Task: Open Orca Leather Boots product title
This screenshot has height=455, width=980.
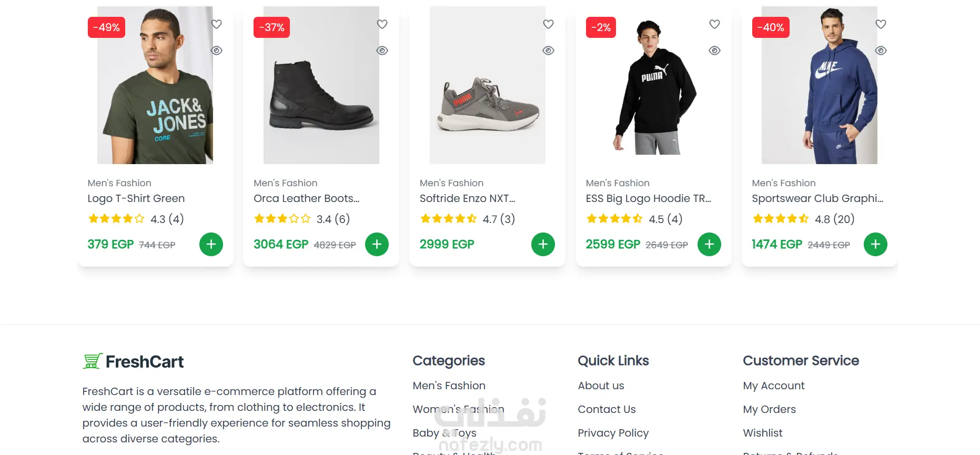Action: 306,198
